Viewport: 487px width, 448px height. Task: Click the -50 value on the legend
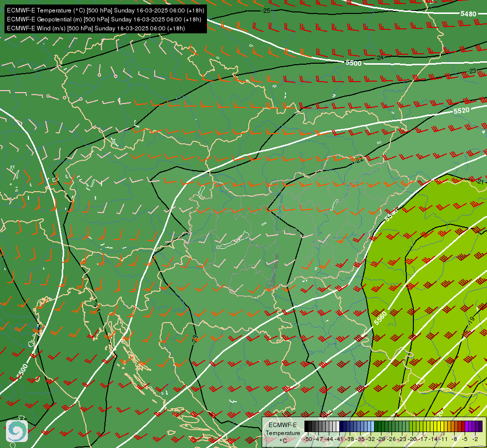[x=308, y=439]
